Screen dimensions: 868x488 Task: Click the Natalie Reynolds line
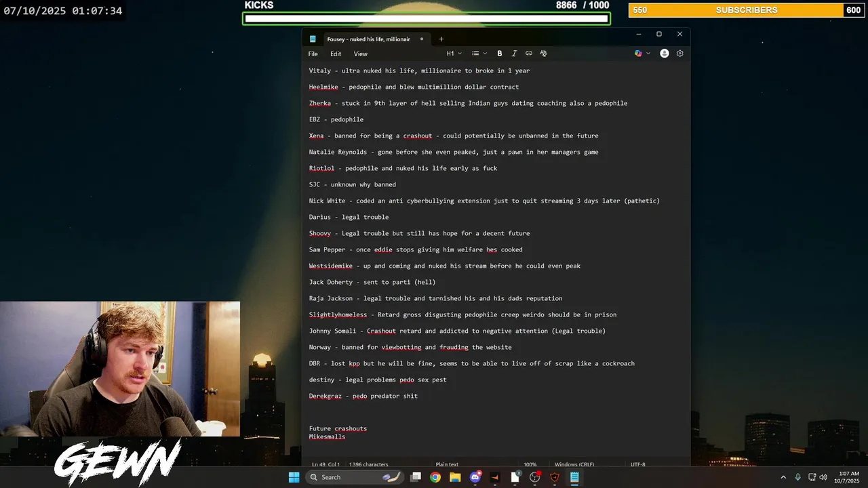[x=454, y=152]
